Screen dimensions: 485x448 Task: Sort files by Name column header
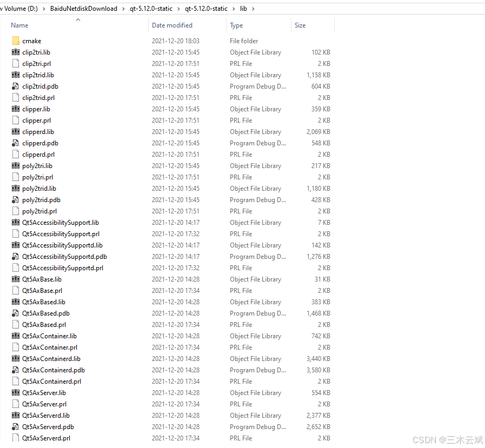tap(19, 25)
